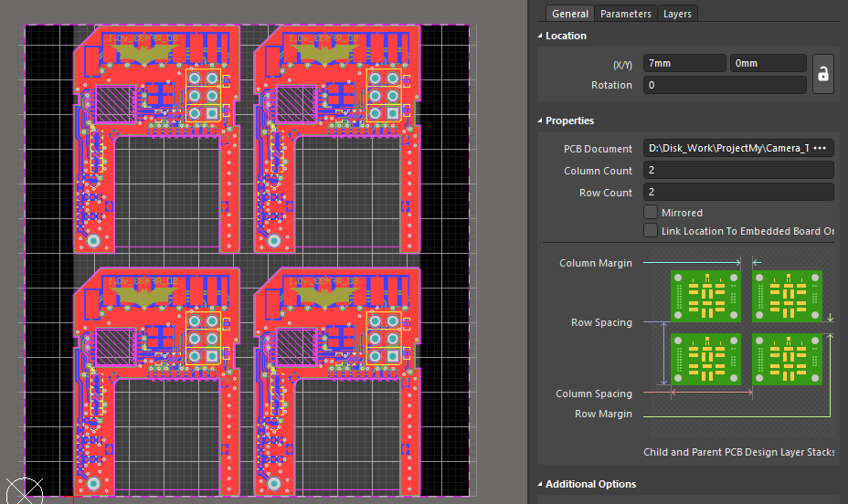Click the Column Count field
The image size is (848, 504).
click(x=737, y=171)
